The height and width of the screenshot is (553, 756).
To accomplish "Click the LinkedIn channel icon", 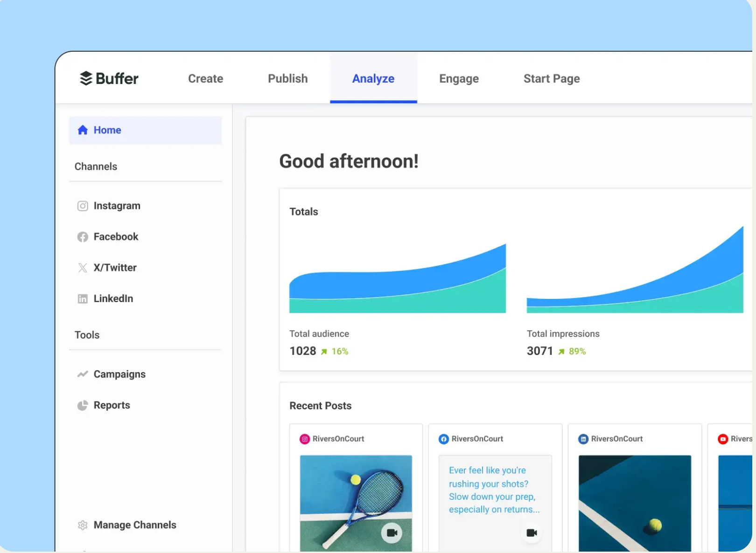I will [83, 299].
